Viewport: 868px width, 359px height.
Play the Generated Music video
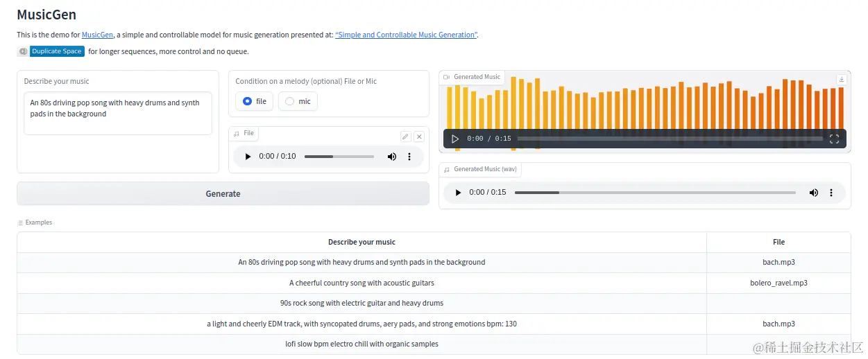455,139
